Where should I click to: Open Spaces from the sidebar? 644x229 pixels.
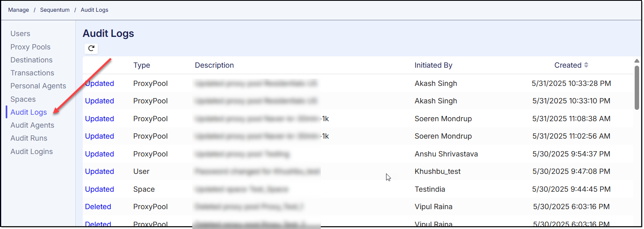[23, 99]
